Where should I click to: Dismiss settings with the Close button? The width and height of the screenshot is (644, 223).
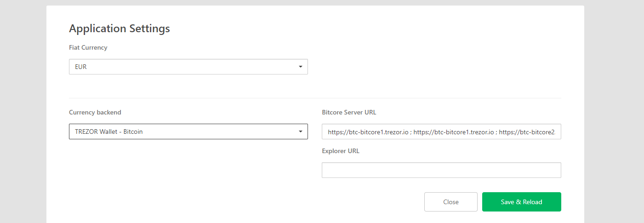tap(451, 202)
